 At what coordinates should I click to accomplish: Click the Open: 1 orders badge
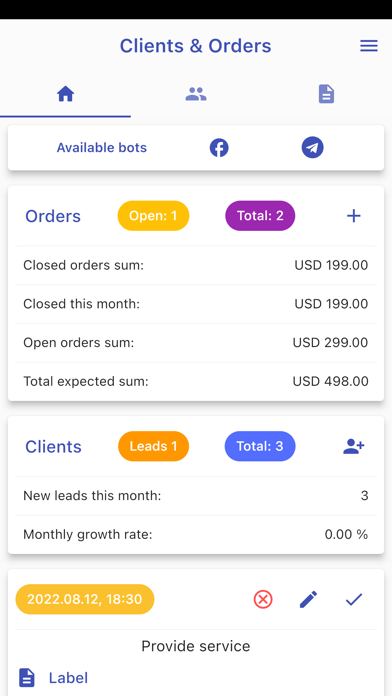(x=153, y=216)
